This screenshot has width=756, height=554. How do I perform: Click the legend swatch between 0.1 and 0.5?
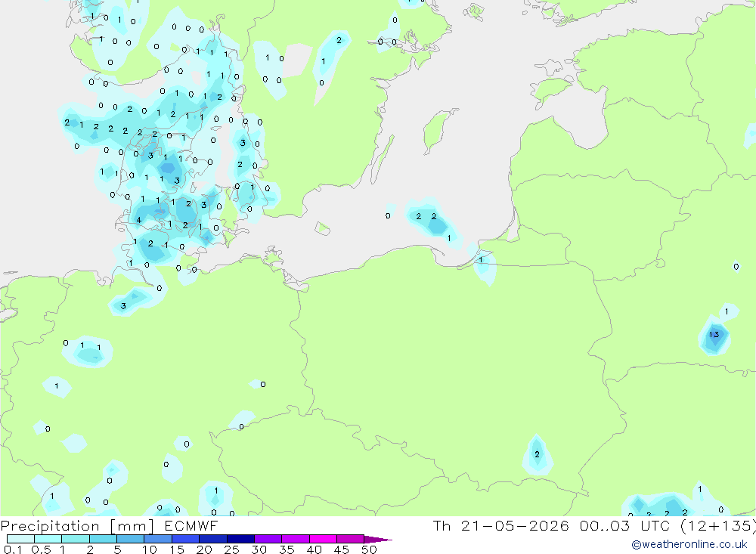point(20,539)
